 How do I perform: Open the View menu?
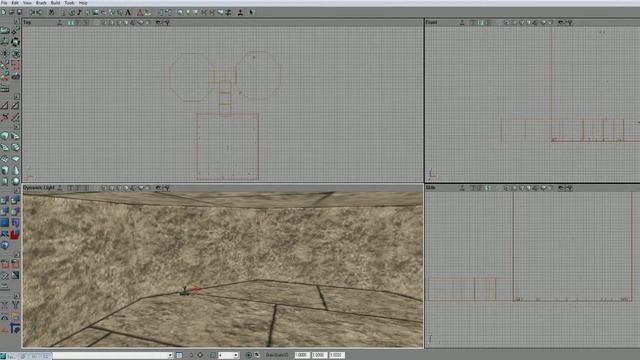pos(27,2)
